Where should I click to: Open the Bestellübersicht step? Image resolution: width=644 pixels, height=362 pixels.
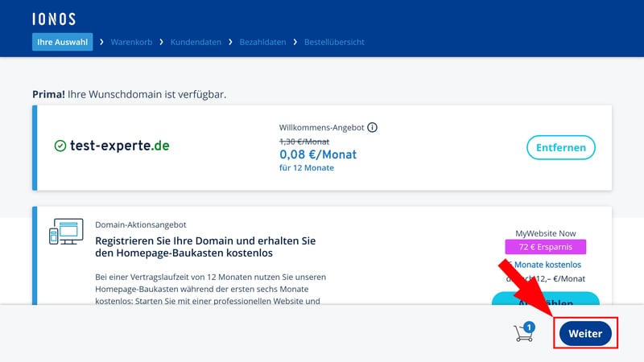click(334, 42)
